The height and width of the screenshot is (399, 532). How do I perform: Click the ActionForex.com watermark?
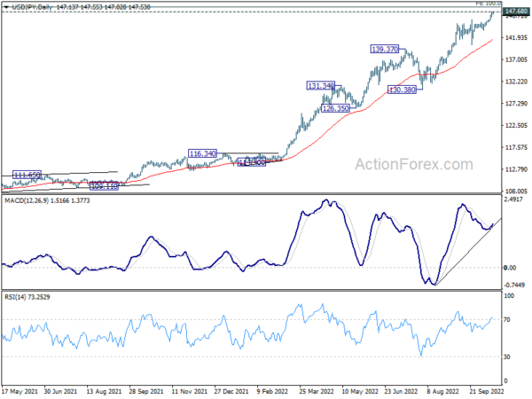(414, 165)
